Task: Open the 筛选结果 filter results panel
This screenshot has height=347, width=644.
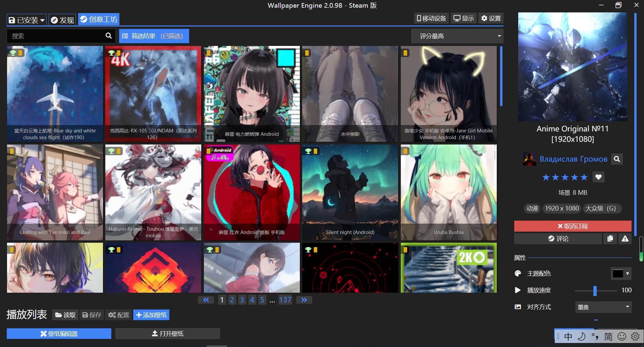Action: (154, 36)
